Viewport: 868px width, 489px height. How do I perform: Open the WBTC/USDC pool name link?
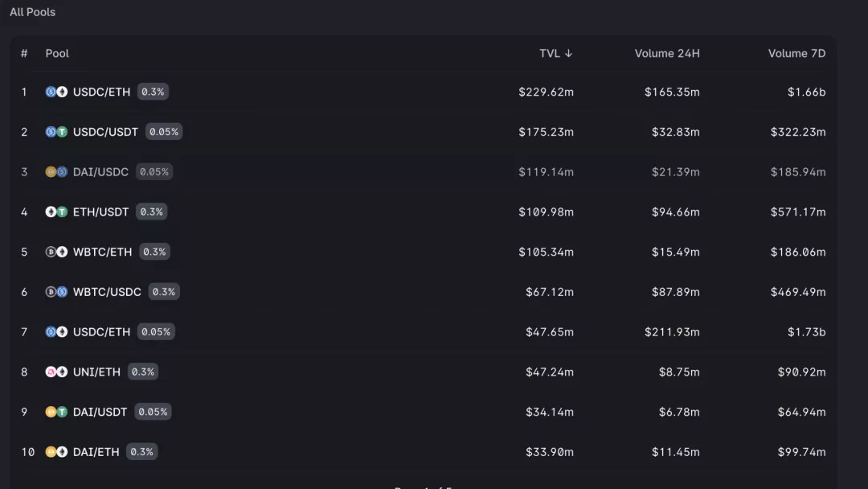[107, 292]
